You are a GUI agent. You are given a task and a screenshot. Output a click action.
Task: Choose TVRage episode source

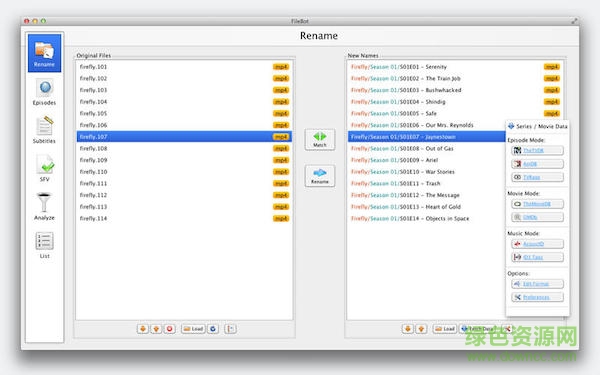point(537,177)
